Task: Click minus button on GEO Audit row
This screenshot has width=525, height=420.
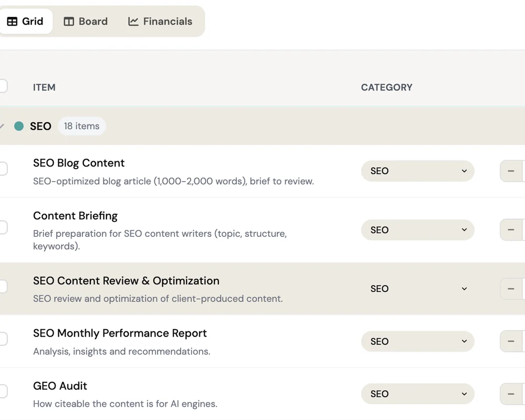Action: (x=511, y=394)
